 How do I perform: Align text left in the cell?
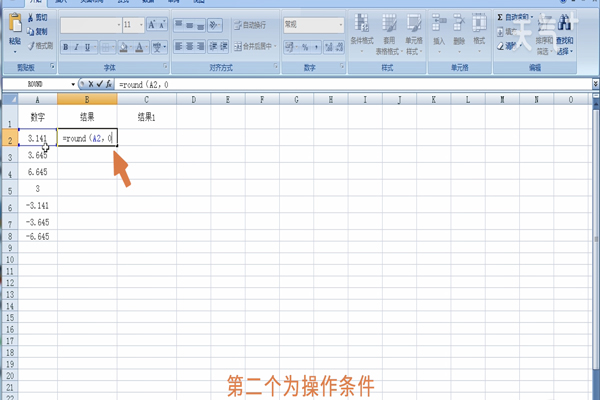click(x=178, y=46)
